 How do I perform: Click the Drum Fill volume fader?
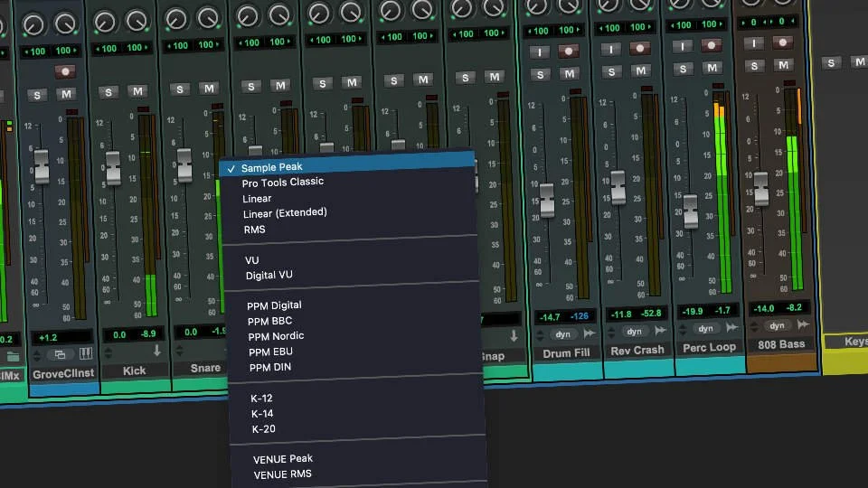pos(547,201)
